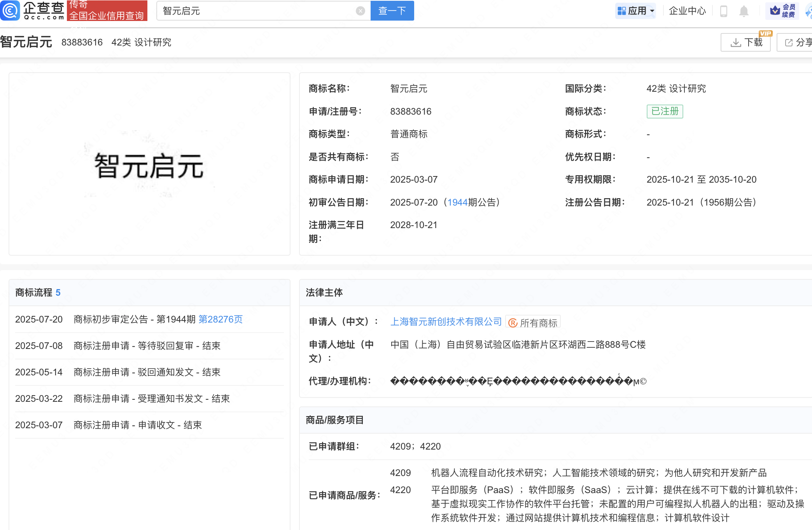This screenshot has height=530, width=812.
Task: Open notifications bell icon
Action: click(744, 11)
